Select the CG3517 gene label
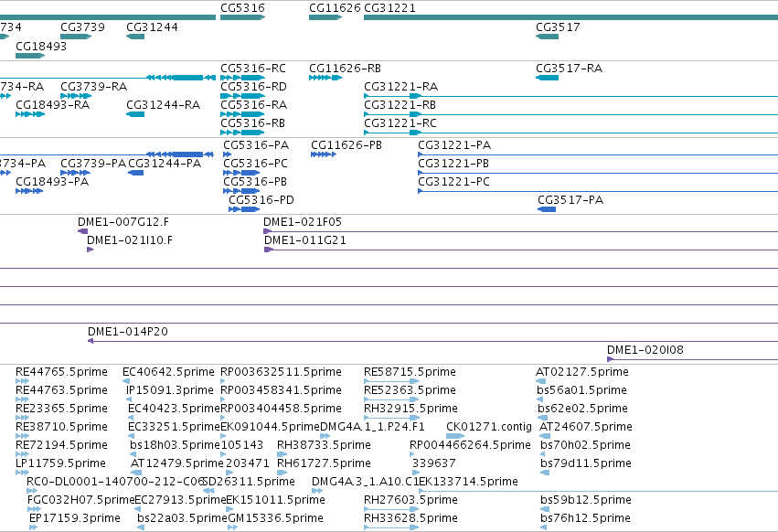 pyautogui.click(x=559, y=27)
